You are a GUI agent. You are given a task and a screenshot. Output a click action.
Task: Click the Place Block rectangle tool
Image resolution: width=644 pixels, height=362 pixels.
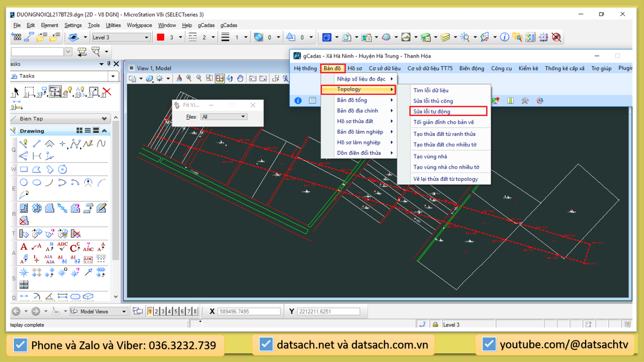24,169
